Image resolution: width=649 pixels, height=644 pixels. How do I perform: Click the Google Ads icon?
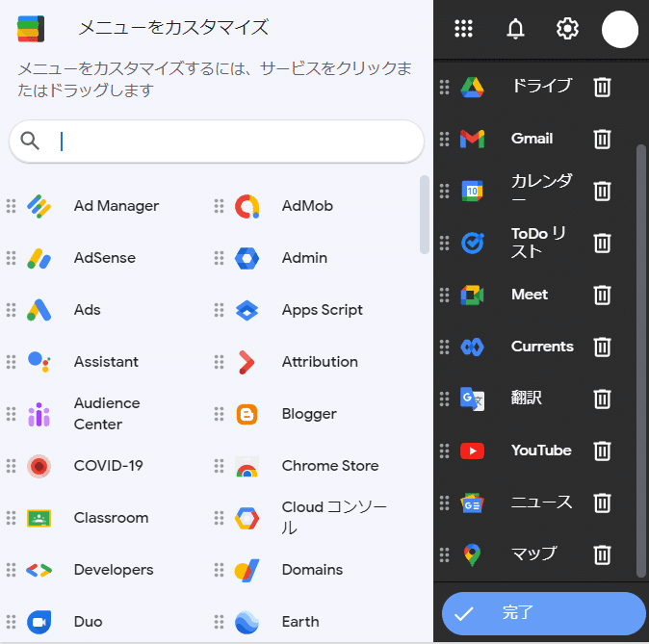coord(39,310)
